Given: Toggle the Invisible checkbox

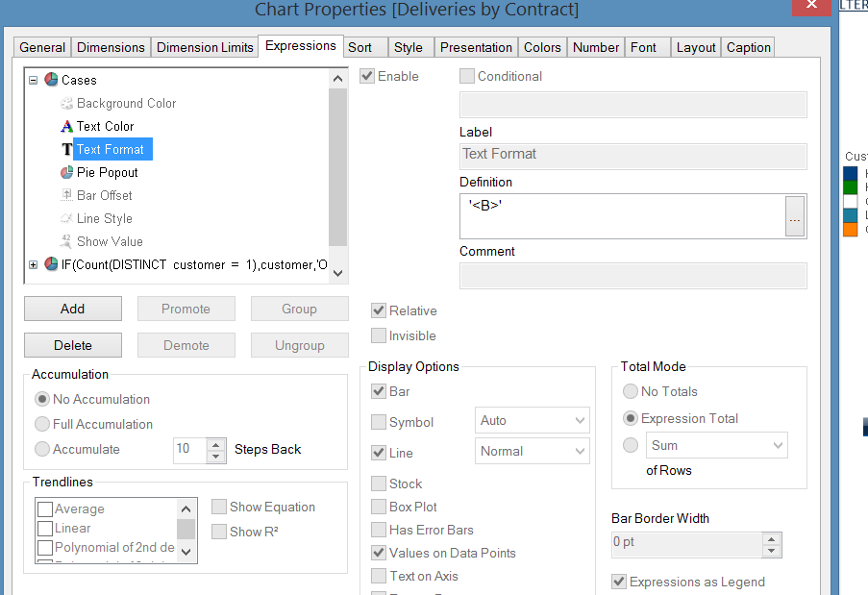Looking at the screenshot, I should [379, 335].
